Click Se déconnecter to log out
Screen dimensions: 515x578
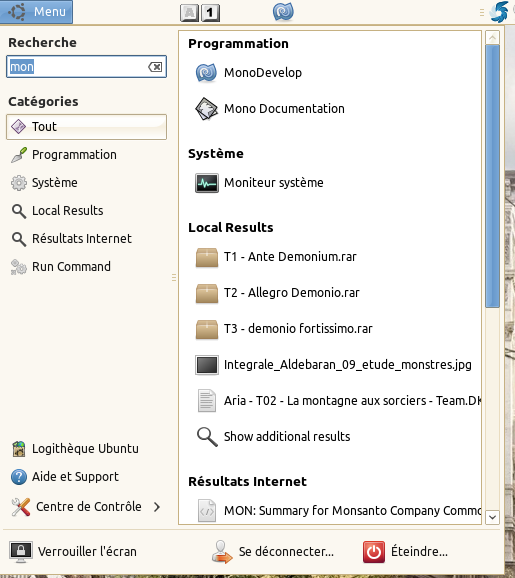(x=272, y=552)
